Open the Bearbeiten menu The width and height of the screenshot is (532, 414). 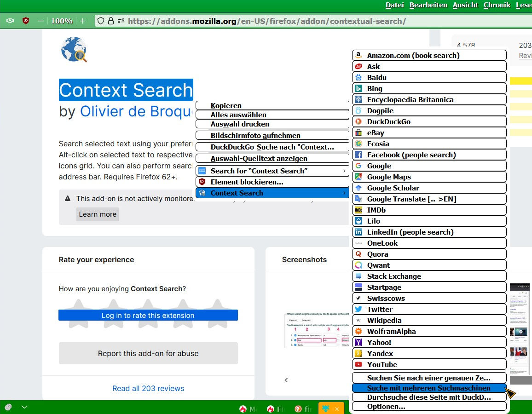(x=428, y=5)
